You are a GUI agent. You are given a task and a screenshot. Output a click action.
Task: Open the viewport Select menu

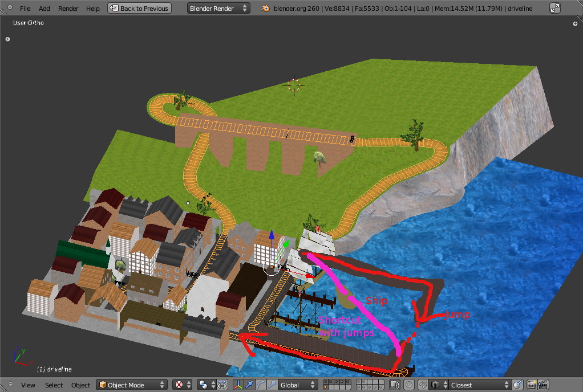54,385
